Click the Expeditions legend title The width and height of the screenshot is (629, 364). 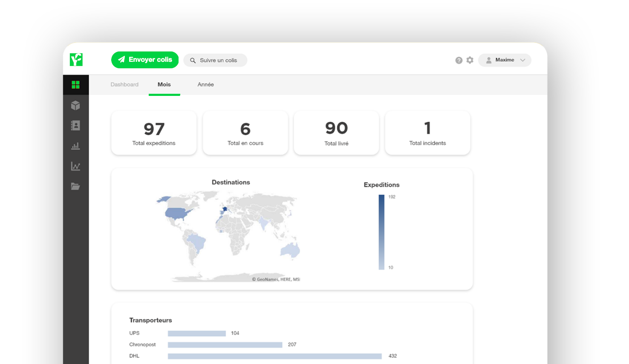click(x=381, y=185)
